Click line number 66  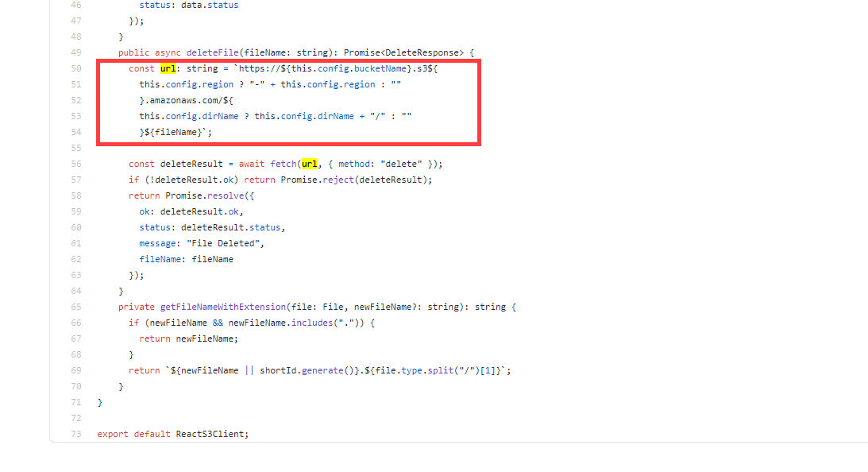75,323
